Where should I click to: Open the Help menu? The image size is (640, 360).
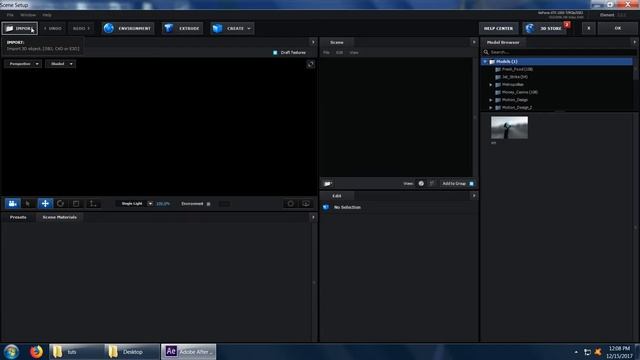pyautogui.click(x=47, y=15)
